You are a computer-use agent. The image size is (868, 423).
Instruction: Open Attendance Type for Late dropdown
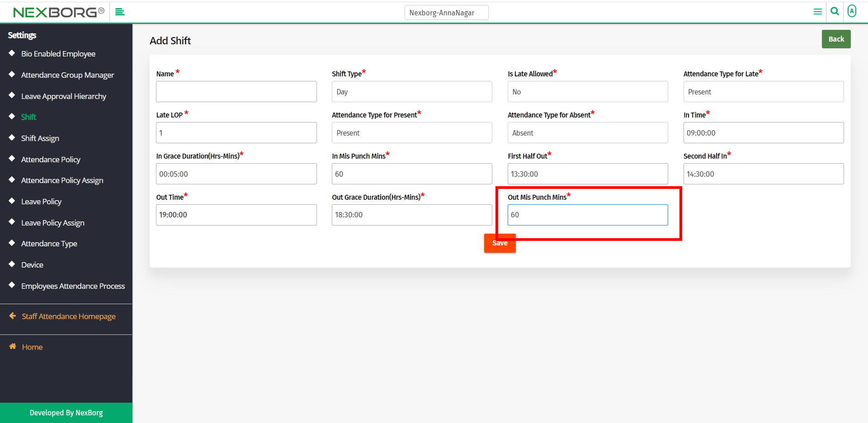(763, 92)
